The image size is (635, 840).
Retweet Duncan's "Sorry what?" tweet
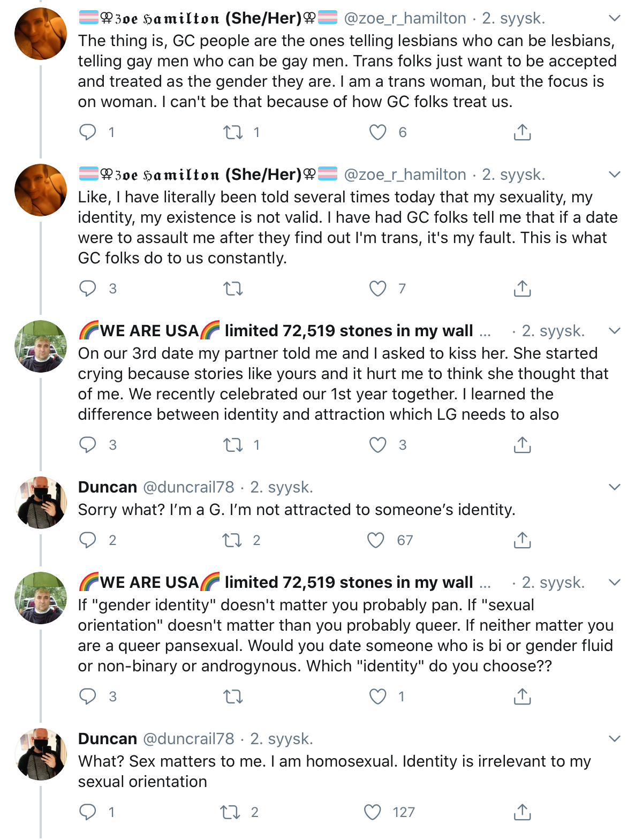232,540
